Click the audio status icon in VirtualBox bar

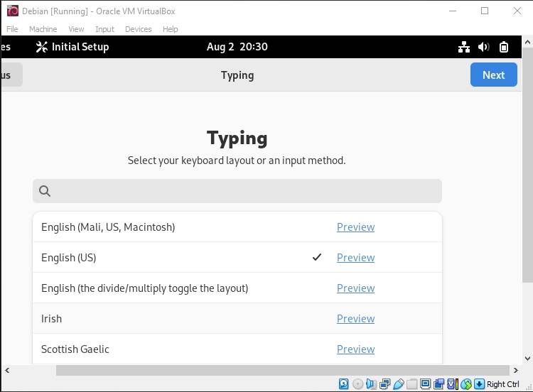click(x=371, y=384)
